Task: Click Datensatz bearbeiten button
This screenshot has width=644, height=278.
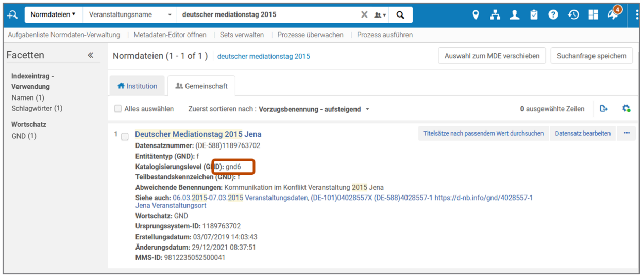Action: [x=583, y=133]
